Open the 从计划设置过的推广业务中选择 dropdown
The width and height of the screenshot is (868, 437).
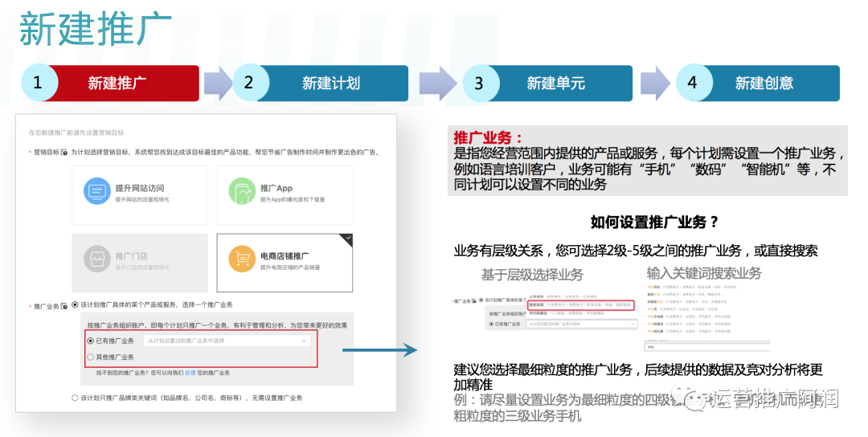click(227, 341)
